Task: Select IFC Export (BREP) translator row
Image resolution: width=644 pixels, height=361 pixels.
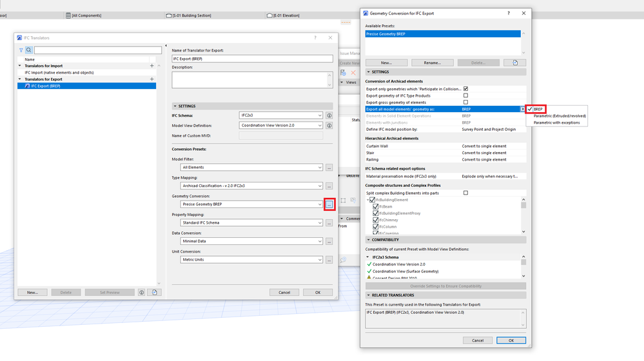Action: 86,86
